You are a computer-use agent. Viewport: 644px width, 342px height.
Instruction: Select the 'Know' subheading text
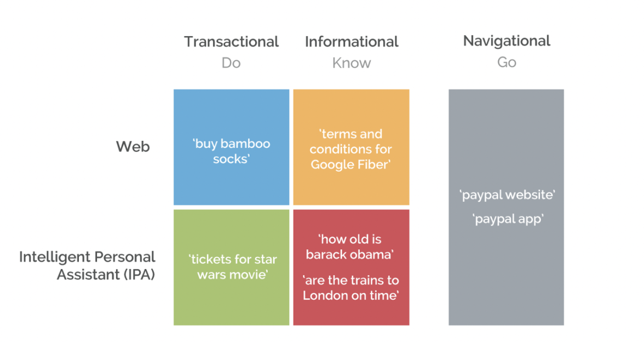(351, 63)
